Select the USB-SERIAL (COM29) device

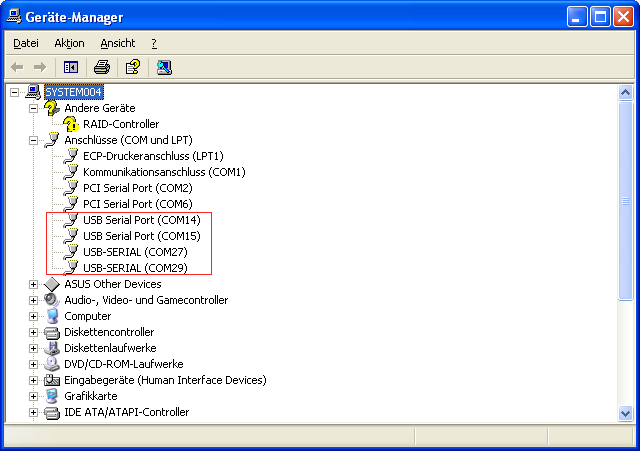(135, 268)
